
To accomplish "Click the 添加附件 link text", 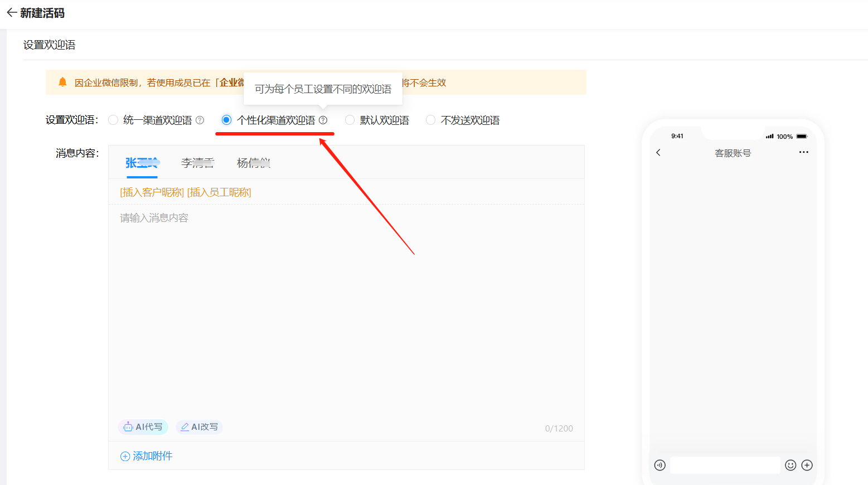I will coord(153,456).
